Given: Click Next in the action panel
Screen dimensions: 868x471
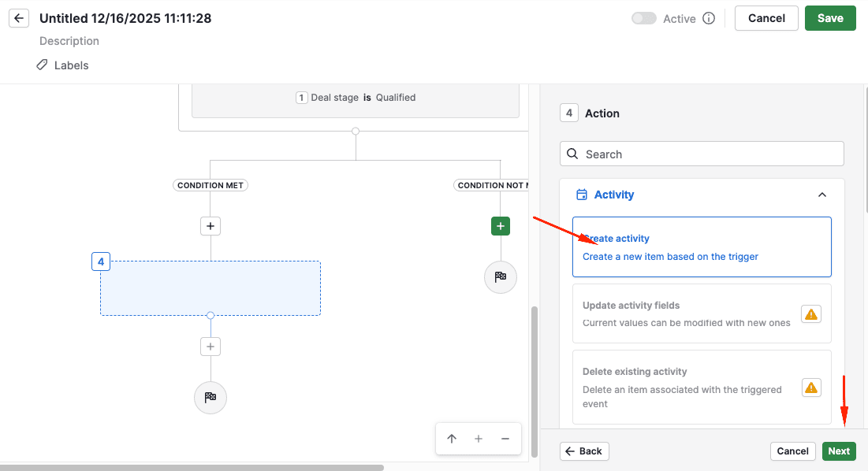Looking at the screenshot, I should [839, 451].
